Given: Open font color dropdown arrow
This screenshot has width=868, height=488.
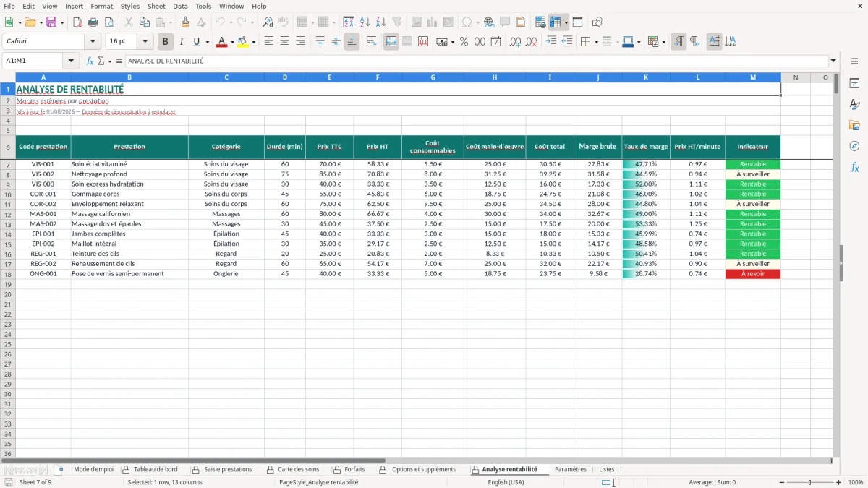Looking at the screenshot, I should pos(232,42).
